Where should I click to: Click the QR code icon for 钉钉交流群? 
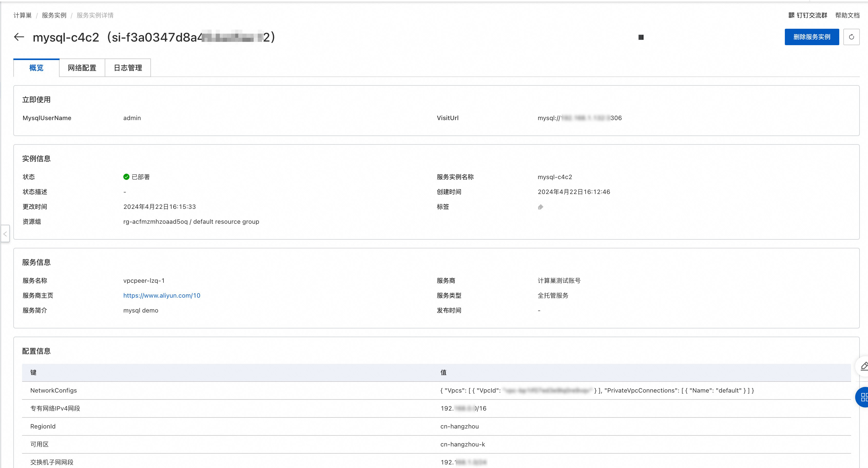[791, 15]
